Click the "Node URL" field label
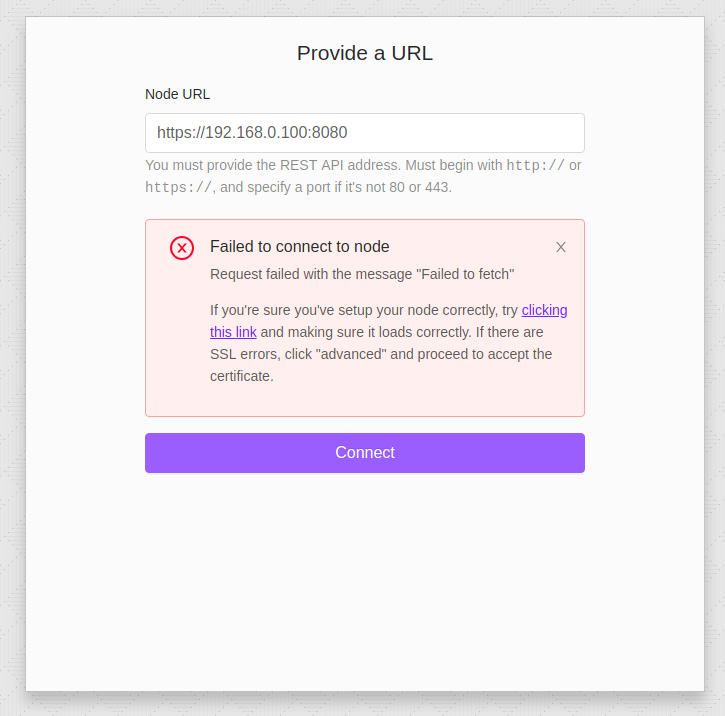Image resolution: width=725 pixels, height=716 pixels. [x=178, y=94]
